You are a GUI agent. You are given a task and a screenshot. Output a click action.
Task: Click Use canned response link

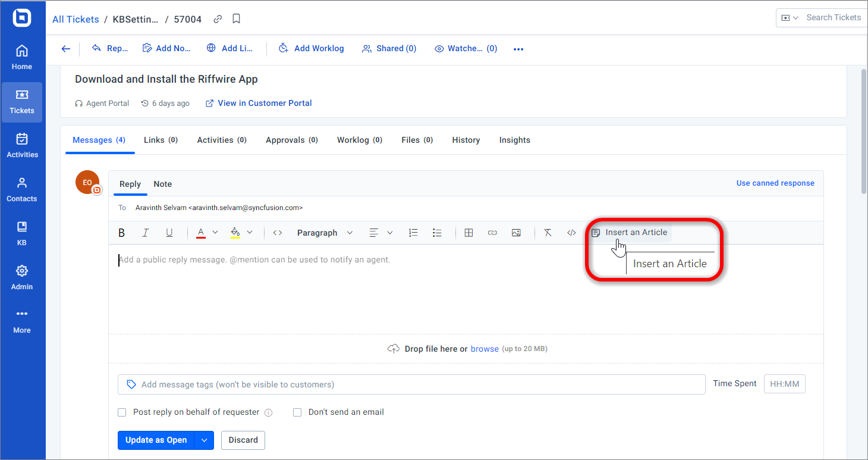(775, 183)
